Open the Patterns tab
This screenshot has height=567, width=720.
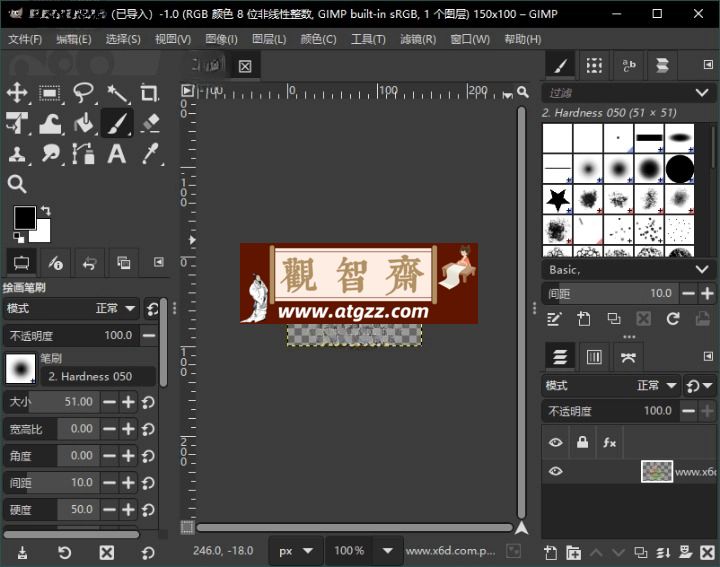[594, 66]
